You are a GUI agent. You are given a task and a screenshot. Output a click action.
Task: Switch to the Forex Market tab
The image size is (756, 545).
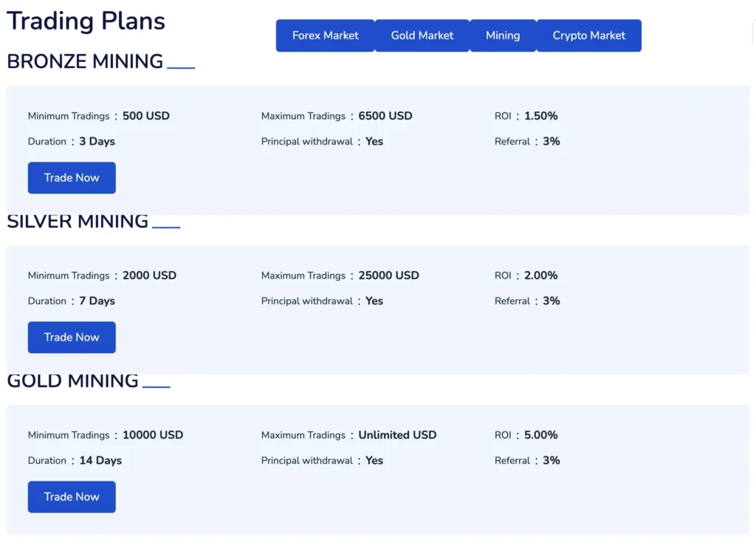pos(325,35)
